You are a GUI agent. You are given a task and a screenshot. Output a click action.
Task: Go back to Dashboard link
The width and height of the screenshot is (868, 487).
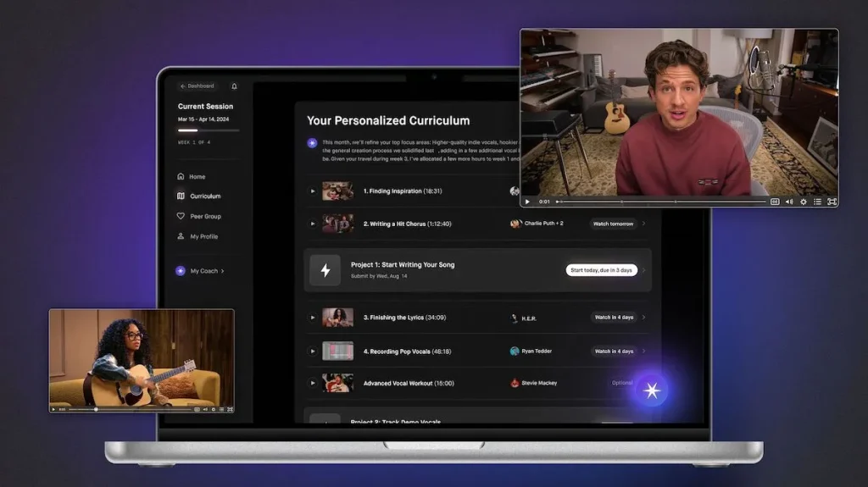click(x=197, y=86)
